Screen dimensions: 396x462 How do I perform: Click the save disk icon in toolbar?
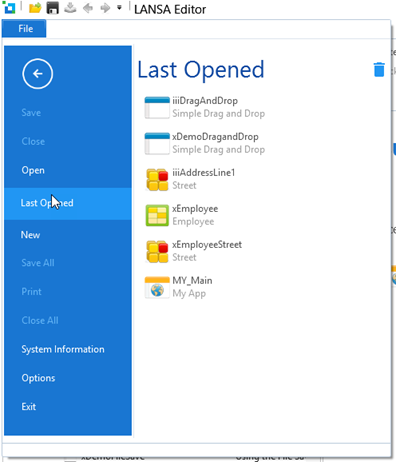53,8
